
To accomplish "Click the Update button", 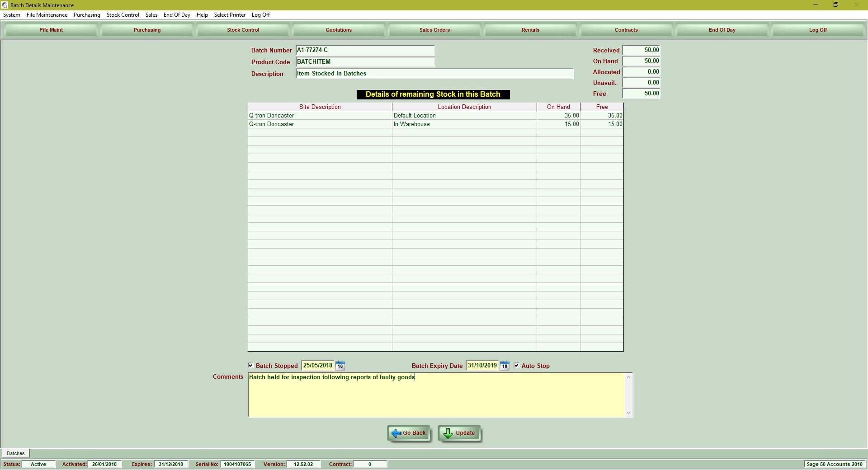I will [x=459, y=433].
